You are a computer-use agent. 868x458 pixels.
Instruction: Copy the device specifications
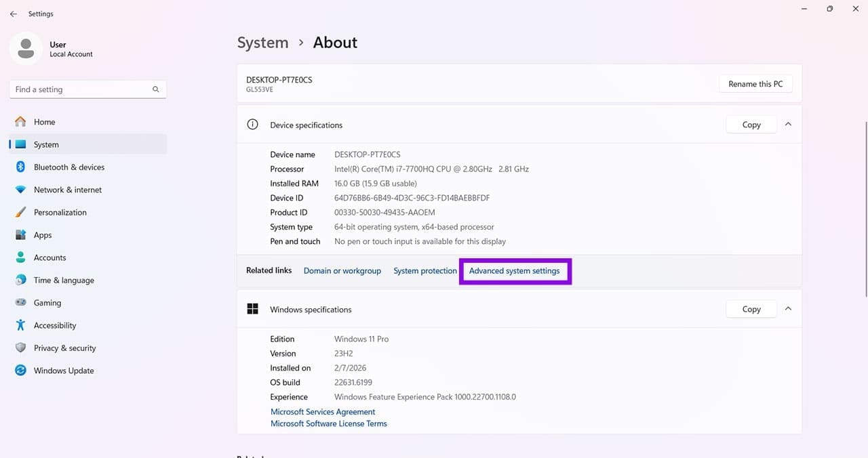[x=751, y=125]
